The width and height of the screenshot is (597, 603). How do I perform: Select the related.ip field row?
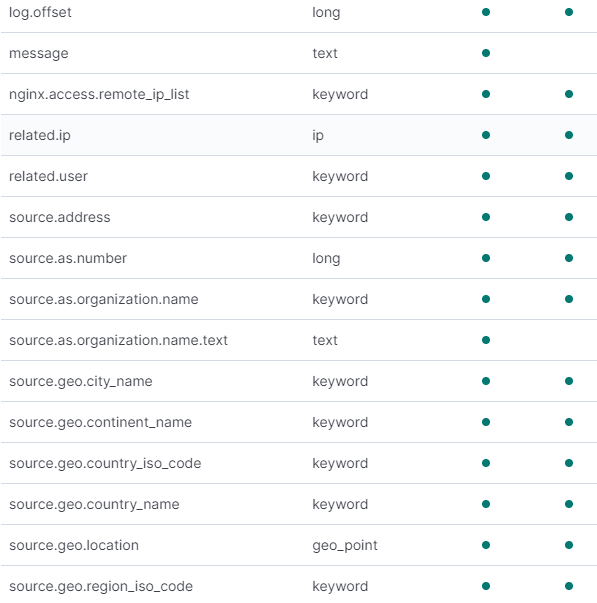pos(298,135)
